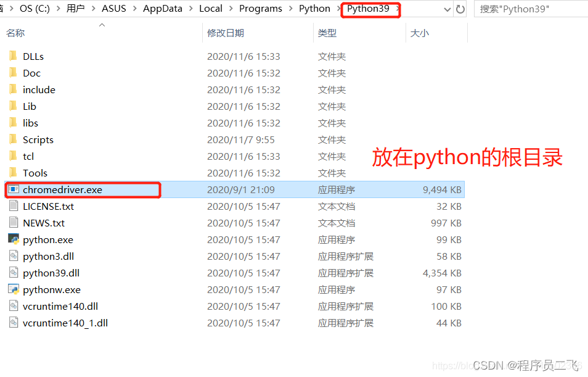Click the DLLs folder icon

coord(13,56)
